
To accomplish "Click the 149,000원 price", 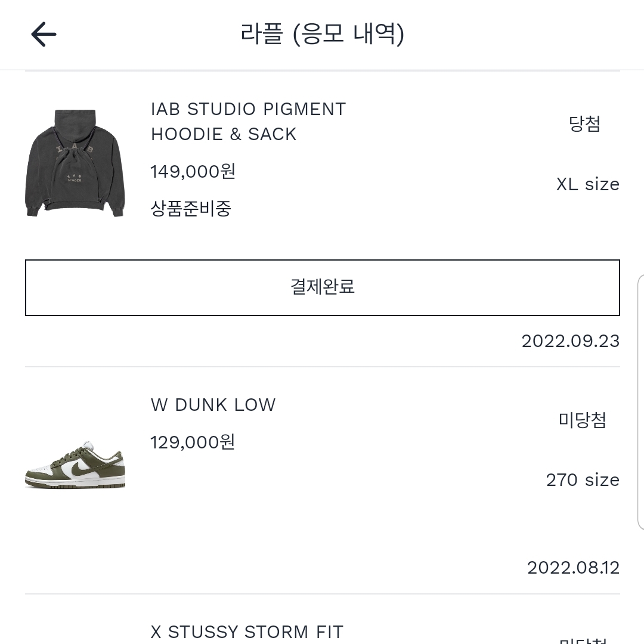I will click(x=193, y=171).
